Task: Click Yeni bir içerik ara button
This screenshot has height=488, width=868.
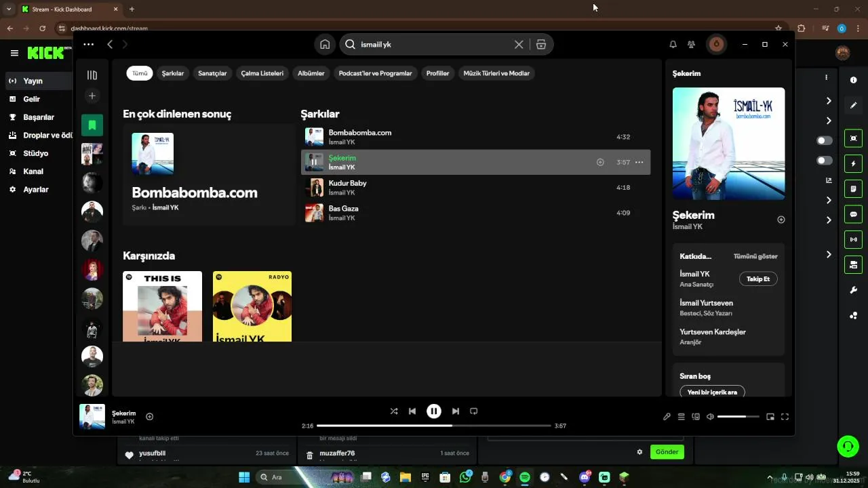Action: [712, 392]
